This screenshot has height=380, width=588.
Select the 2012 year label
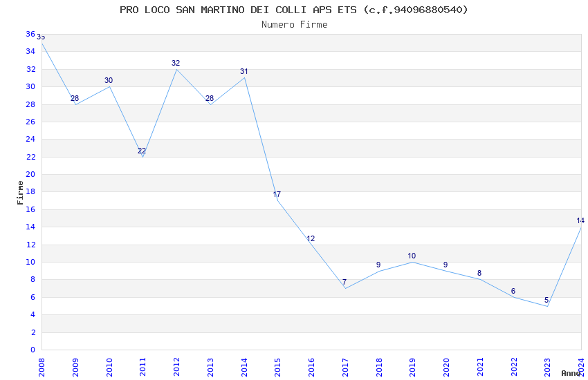tap(176, 368)
